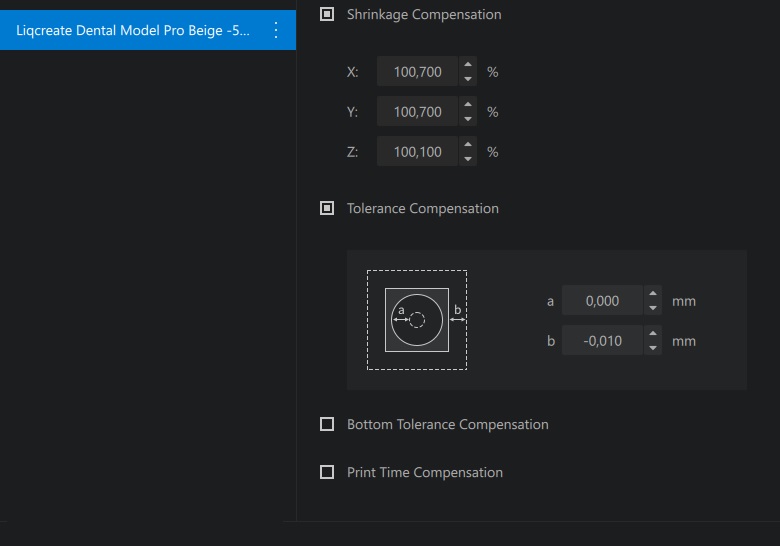Enable Print Time Compensation
The image size is (780, 546).
[x=327, y=472]
